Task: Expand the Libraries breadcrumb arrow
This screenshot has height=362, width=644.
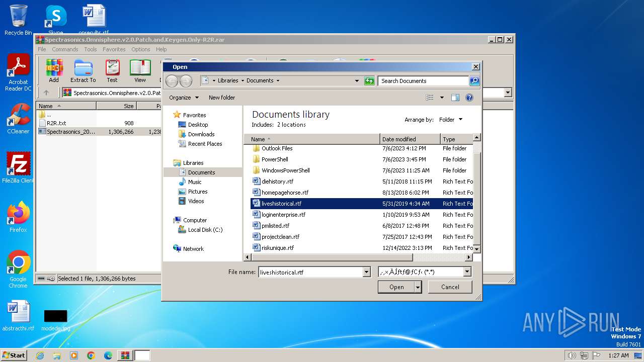Action: pos(243,80)
